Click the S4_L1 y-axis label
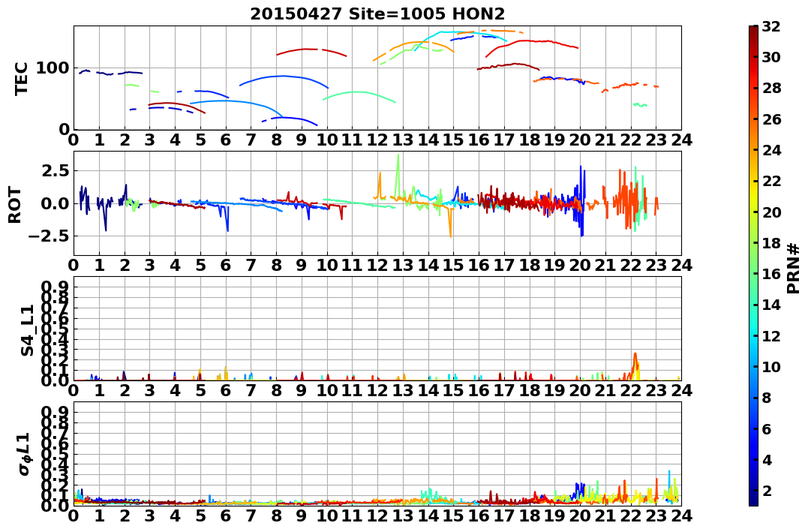 [27, 330]
